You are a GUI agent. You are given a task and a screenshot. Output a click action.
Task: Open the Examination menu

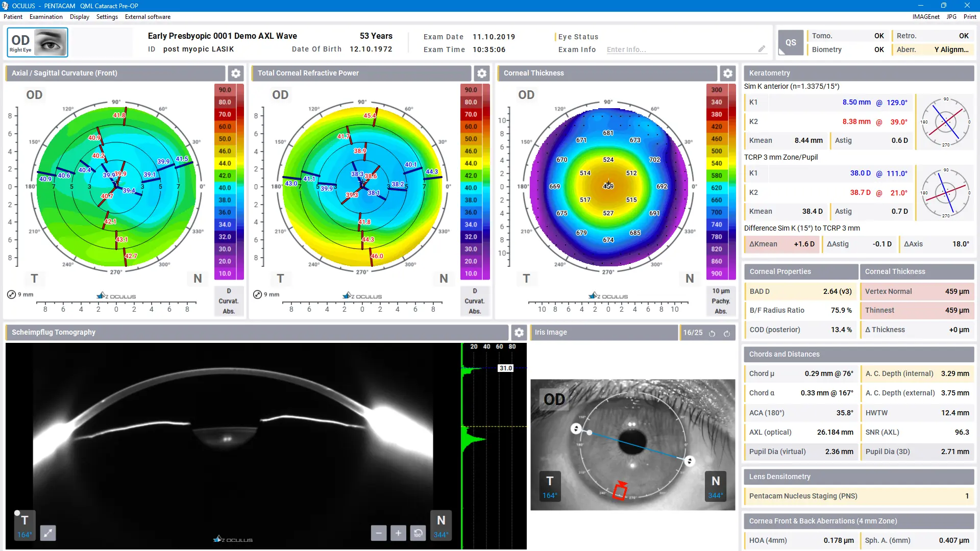pos(46,17)
